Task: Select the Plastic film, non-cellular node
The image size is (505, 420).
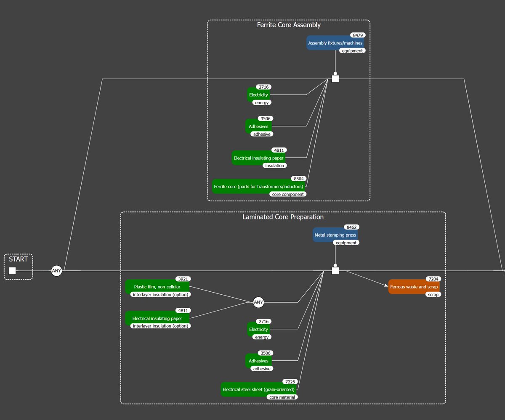Action: coord(157,287)
